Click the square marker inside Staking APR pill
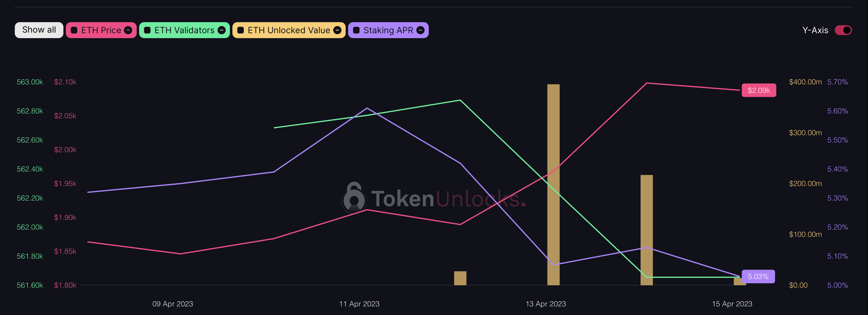This screenshot has height=315, width=868. tap(356, 30)
